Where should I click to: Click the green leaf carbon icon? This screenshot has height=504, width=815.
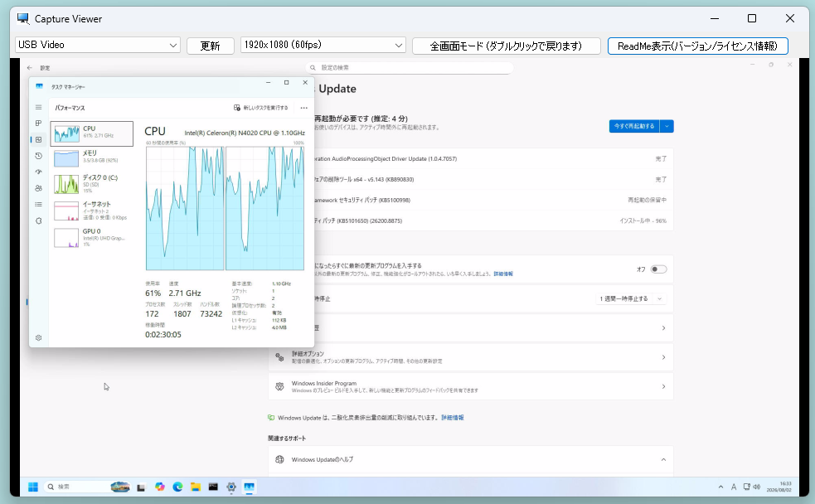point(271,417)
